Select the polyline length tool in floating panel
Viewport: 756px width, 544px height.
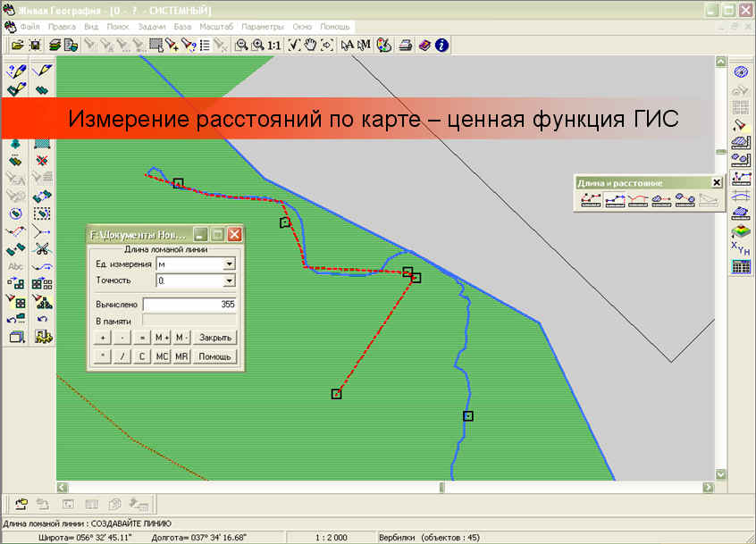pos(614,201)
